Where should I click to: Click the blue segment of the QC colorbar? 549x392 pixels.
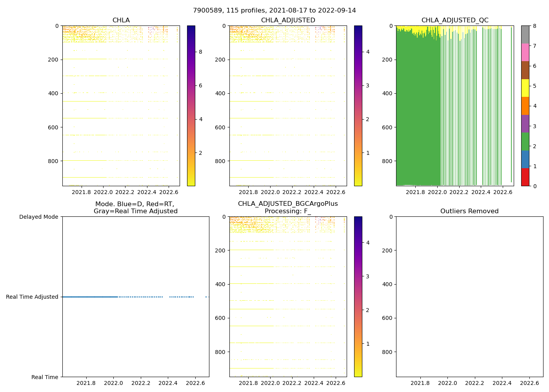coord(525,159)
